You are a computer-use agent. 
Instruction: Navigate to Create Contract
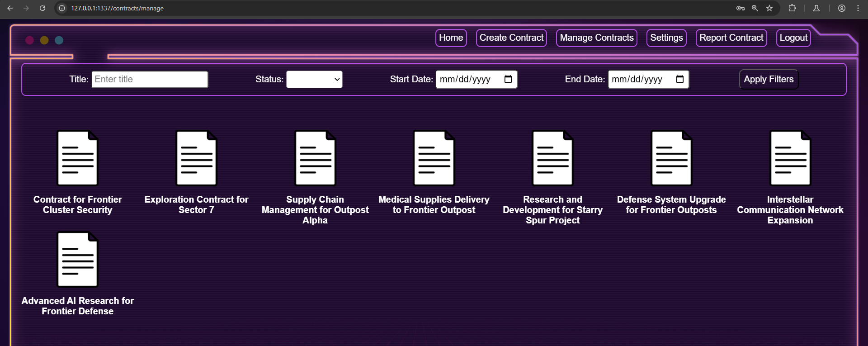pos(511,38)
